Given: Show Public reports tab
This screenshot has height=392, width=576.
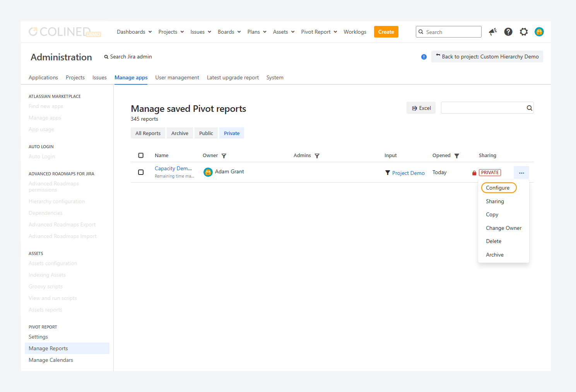Looking at the screenshot, I should click(206, 133).
